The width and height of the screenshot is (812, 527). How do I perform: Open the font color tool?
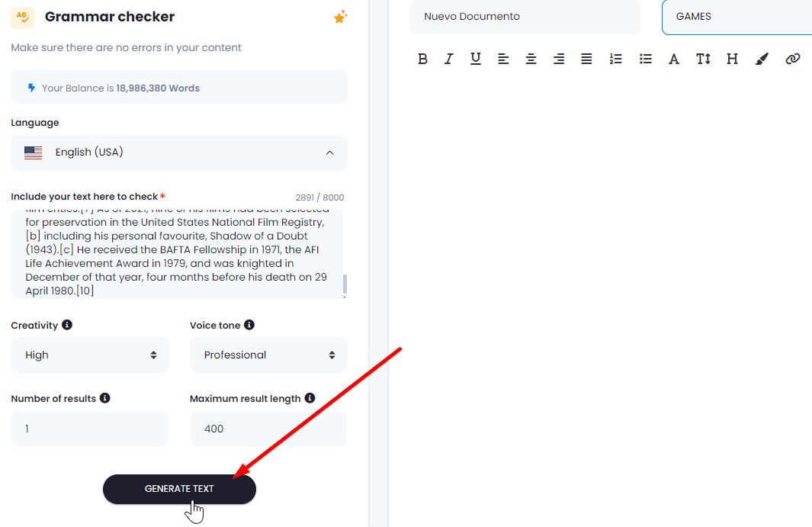pos(673,59)
